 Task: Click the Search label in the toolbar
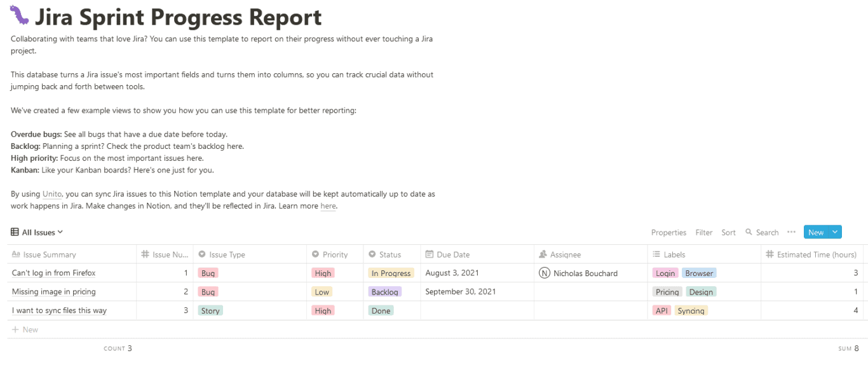[767, 232]
